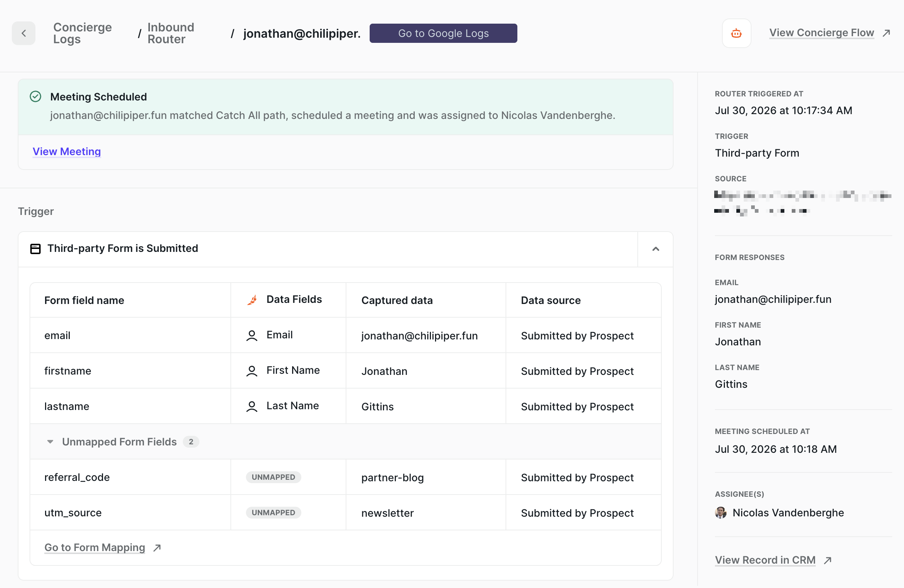The width and height of the screenshot is (904, 588).
Task: Click Nicolas Vandenberghe's avatar photo
Action: coord(720,513)
